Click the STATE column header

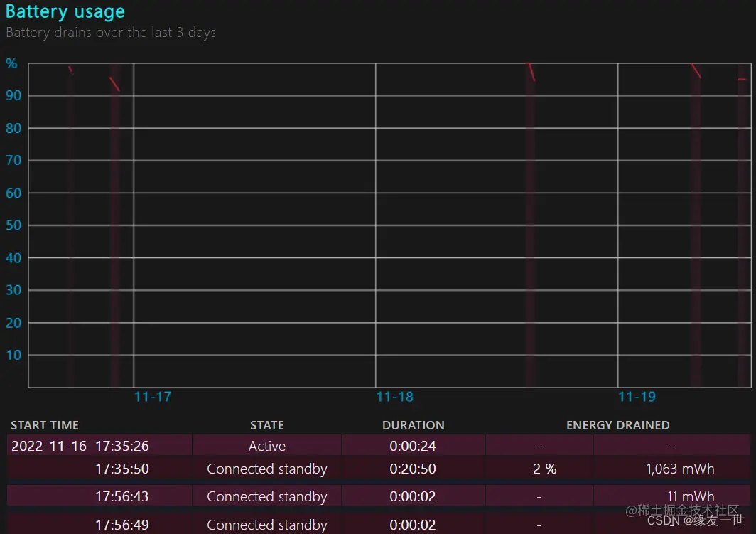pos(267,425)
